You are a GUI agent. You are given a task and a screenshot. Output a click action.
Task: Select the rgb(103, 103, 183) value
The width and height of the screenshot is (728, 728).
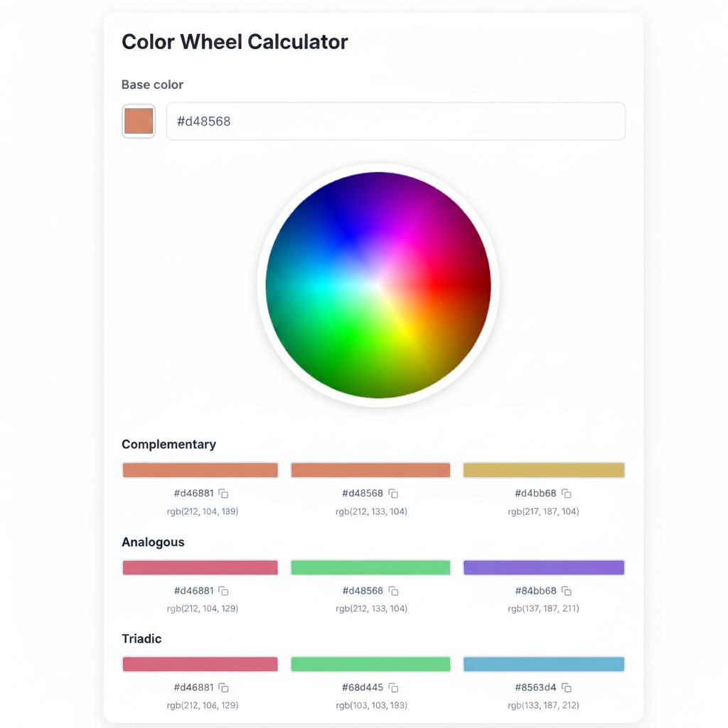371,706
